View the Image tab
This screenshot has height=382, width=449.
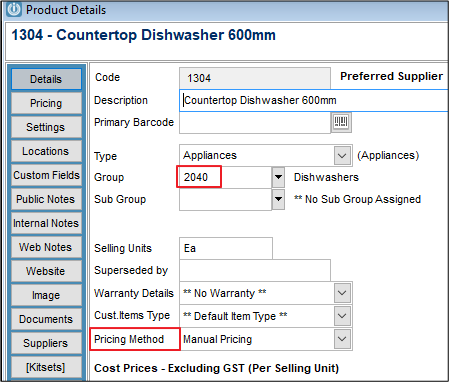46,295
